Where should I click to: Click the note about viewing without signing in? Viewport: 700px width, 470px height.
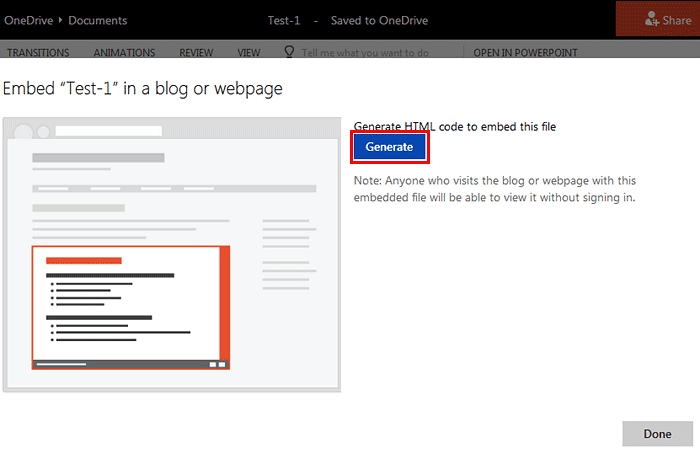[495, 189]
